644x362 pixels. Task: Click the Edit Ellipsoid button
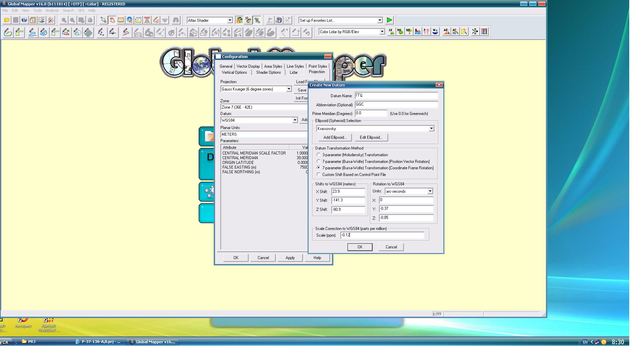tap(371, 137)
